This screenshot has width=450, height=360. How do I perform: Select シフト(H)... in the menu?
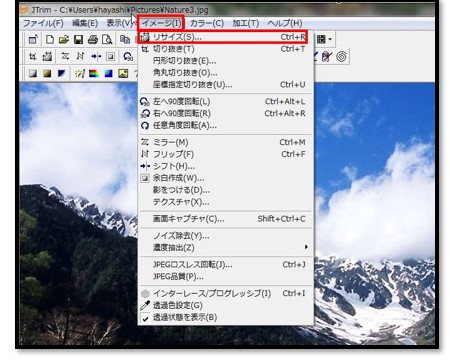tap(226, 166)
